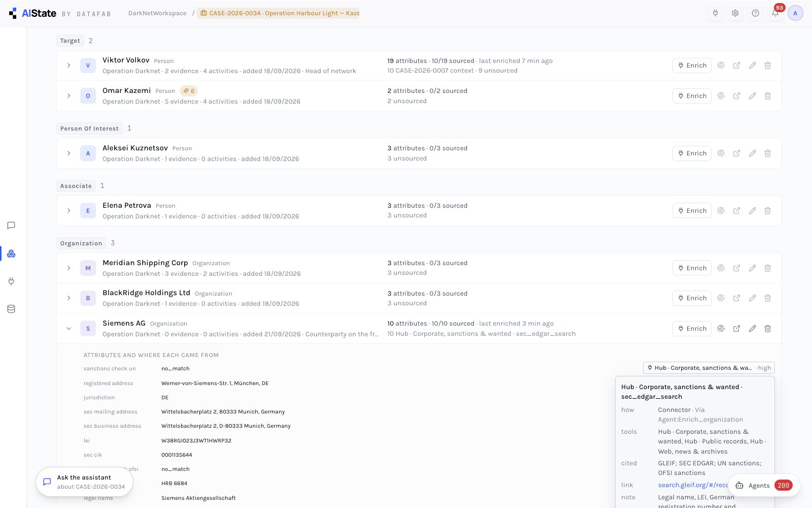The width and height of the screenshot is (812, 508).
Task: Click Hub Corporate sanctions source chip
Action: 708,368
